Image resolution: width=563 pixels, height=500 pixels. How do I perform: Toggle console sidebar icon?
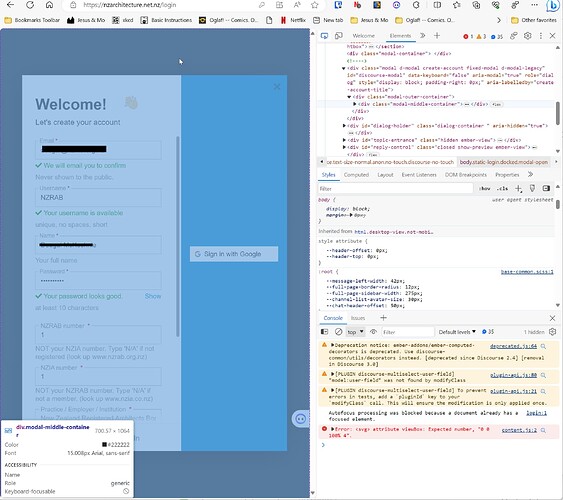point(324,332)
